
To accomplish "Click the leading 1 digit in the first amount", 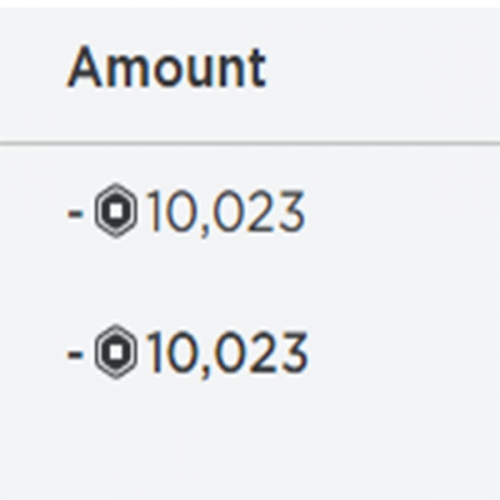I will pos(155,211).
